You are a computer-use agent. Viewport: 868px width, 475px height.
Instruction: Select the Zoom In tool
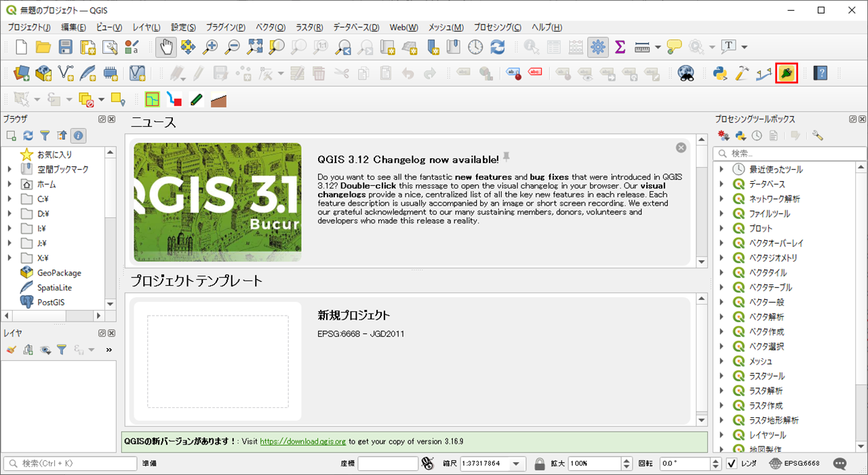point(210,47)
